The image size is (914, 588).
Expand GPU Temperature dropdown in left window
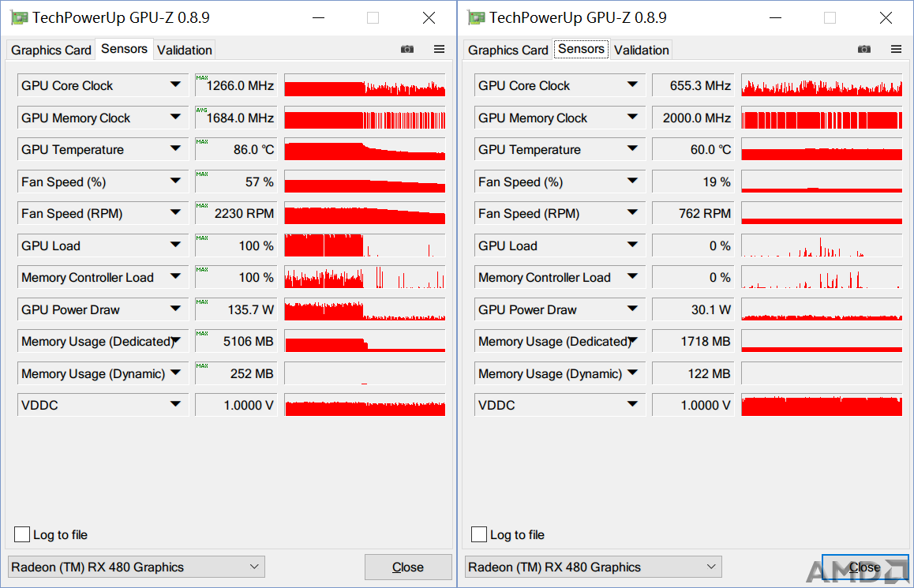175,149
